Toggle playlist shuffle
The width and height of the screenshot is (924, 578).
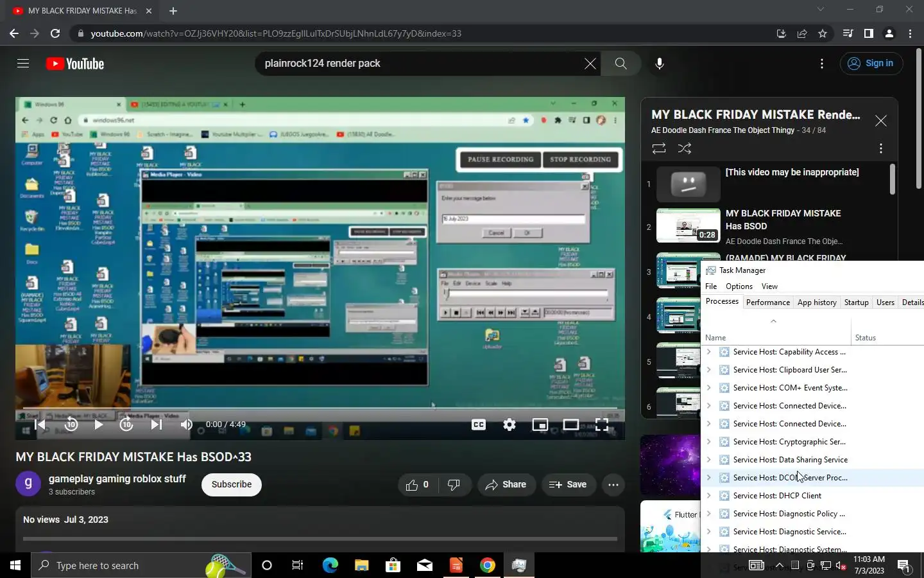pyautogui.click(x=685, y=148)
